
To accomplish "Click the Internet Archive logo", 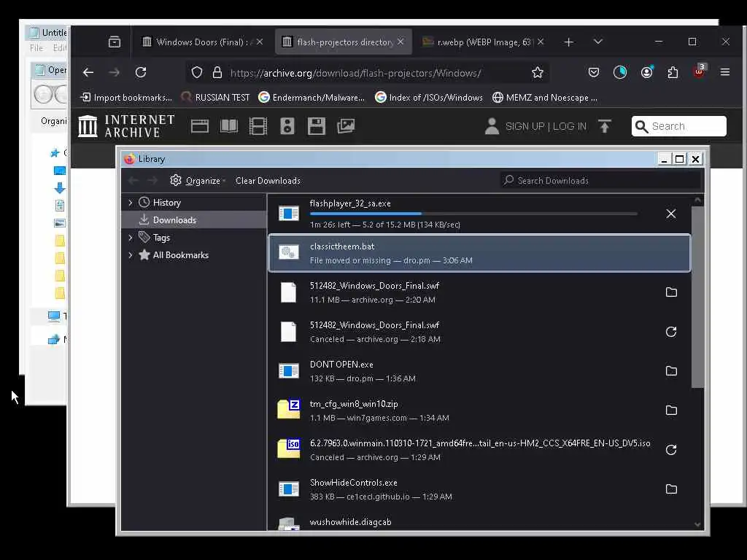I will (x=126, y=126).
